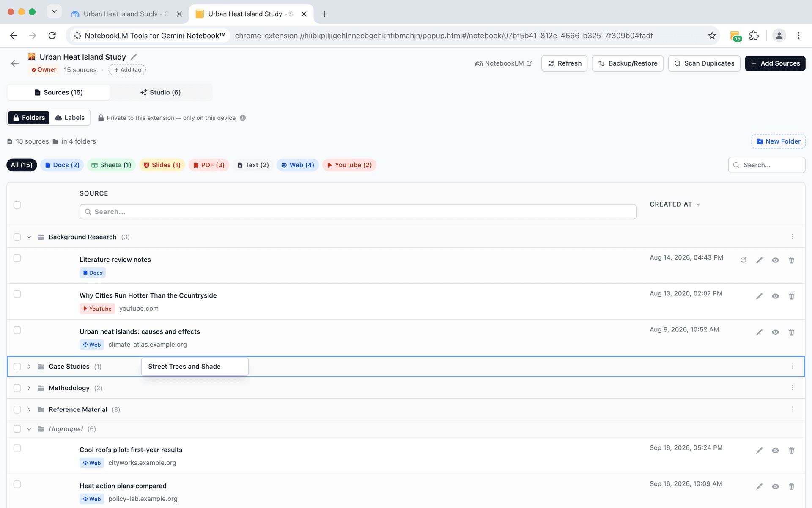
Task: Expand the Methodology folder
Action: click(x=29, y=388)
